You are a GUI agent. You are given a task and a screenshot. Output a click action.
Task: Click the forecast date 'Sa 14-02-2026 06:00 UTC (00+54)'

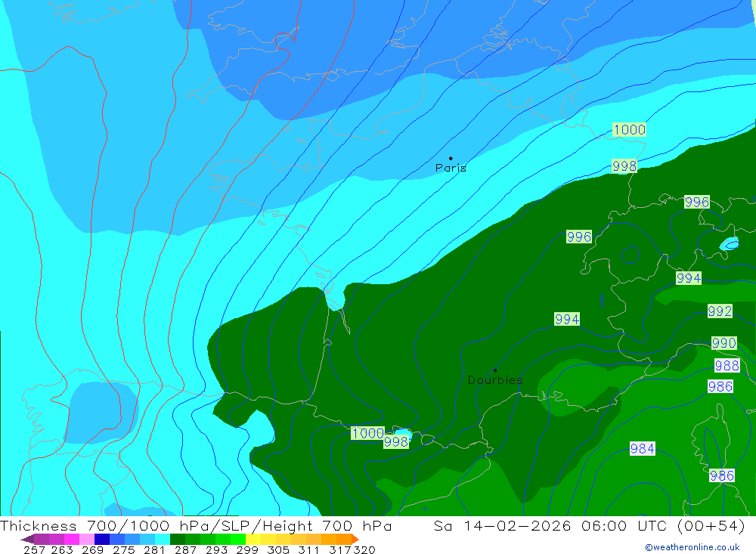click(x=589, y=525)
